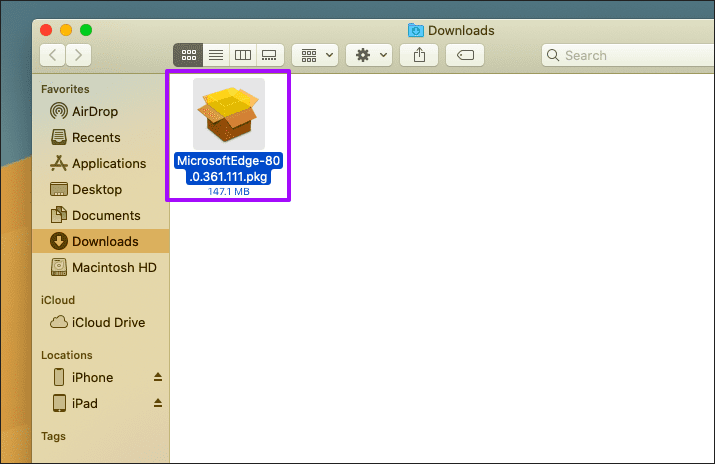Screen dimensions: 715x464
Task: Select iPad under Locations
Action: (101, 403)
